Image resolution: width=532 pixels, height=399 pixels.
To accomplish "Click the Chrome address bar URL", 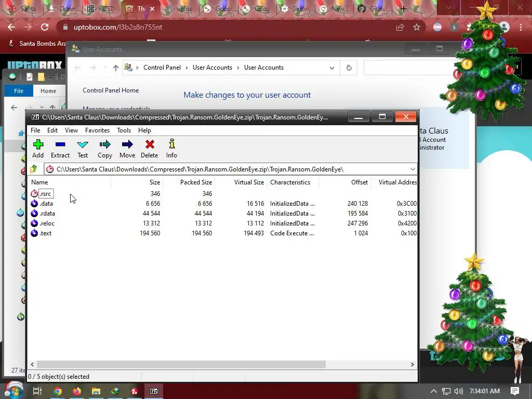I will [118, 27].
